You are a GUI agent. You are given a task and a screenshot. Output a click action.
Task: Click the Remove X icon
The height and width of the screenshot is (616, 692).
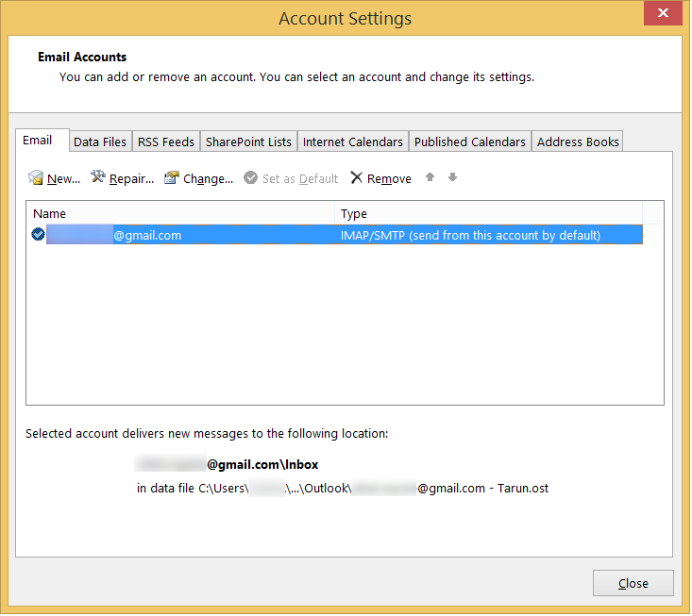[357, 178]
